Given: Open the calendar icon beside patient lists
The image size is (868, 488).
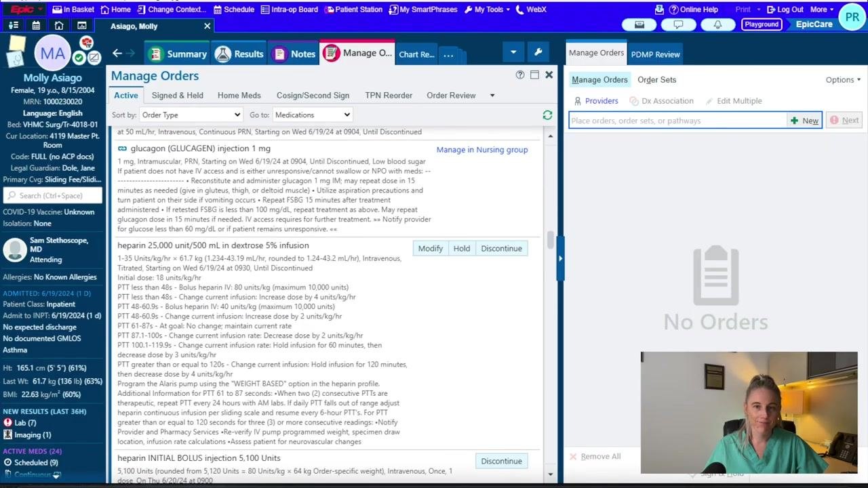Looking at the screenshot, I should point(36,26).
